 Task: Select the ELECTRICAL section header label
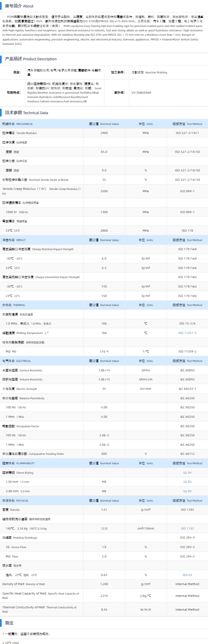[x=16, y=361]
